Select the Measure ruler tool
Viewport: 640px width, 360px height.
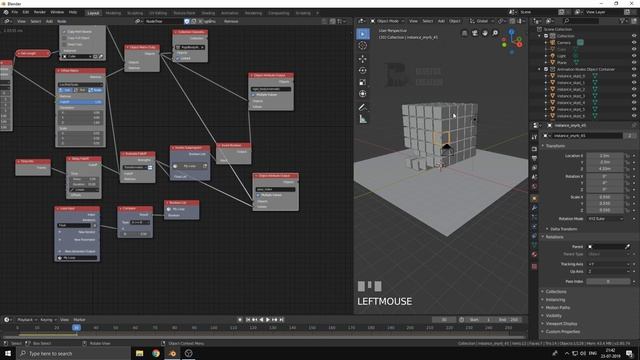[x=362, y=119]
